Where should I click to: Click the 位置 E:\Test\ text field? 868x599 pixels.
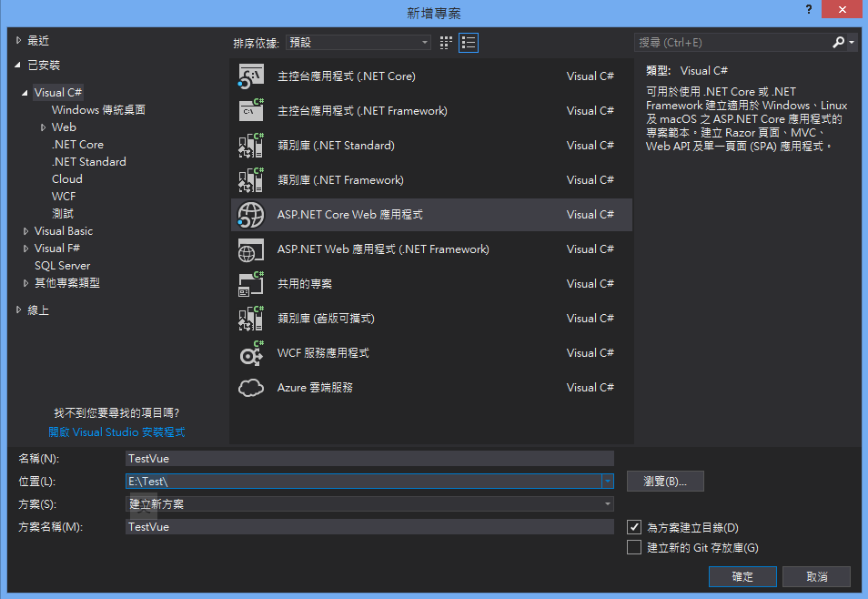364,481
